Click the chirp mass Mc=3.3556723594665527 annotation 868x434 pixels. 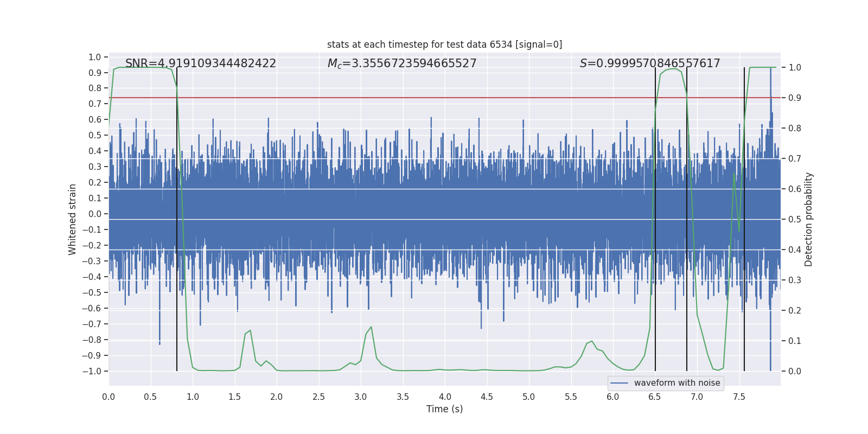tap(402, 63)
